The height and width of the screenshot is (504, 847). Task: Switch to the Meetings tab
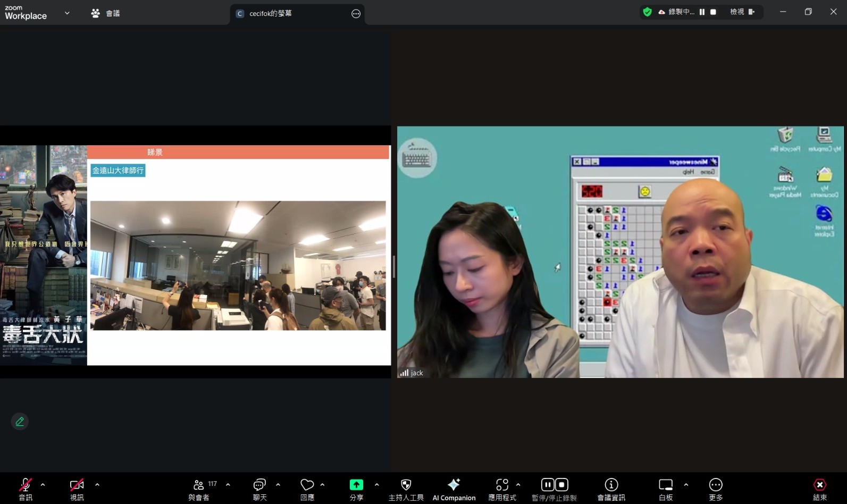click(106, 13)
